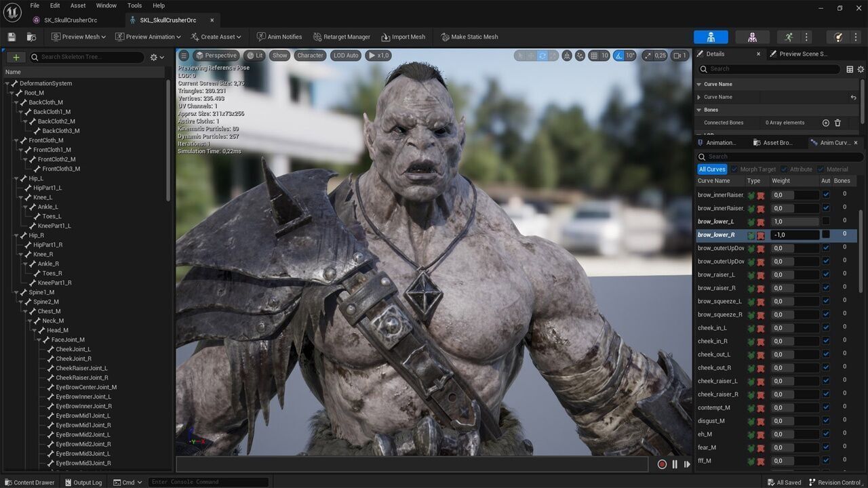Adjust brow_lower_R weight field showing -1,0

(x=795, y=235)
